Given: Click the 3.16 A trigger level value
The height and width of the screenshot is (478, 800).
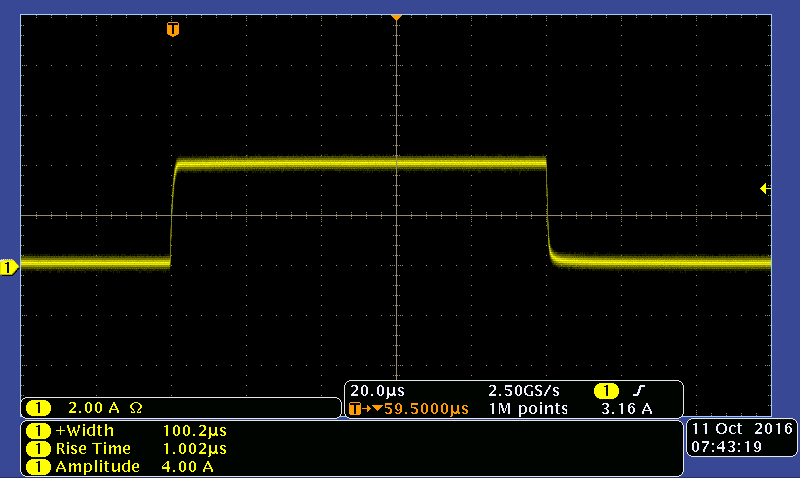Looking at the screenshot, I should pos(632,409).
